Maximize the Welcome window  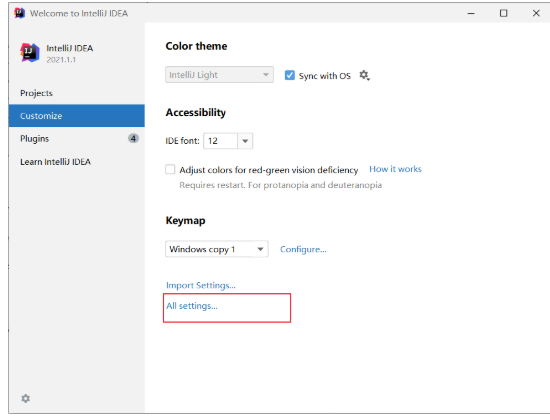[503, 13]
